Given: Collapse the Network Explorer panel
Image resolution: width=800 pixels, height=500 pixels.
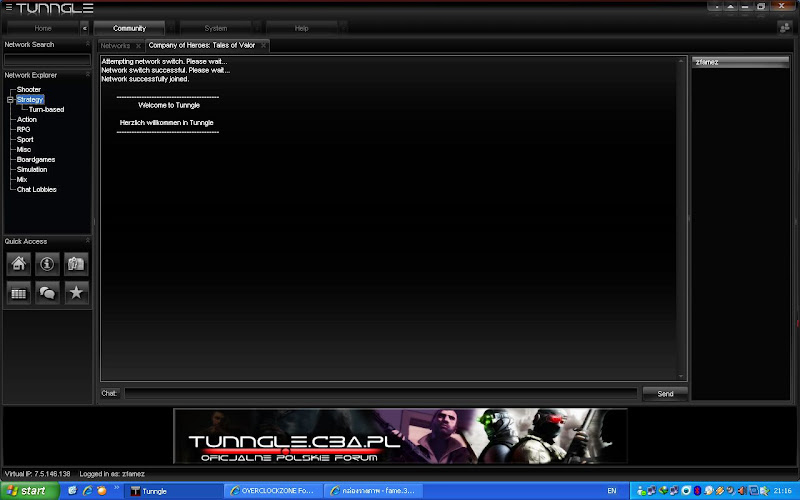Looking at the screenshot, I should (x=87, y=75).
